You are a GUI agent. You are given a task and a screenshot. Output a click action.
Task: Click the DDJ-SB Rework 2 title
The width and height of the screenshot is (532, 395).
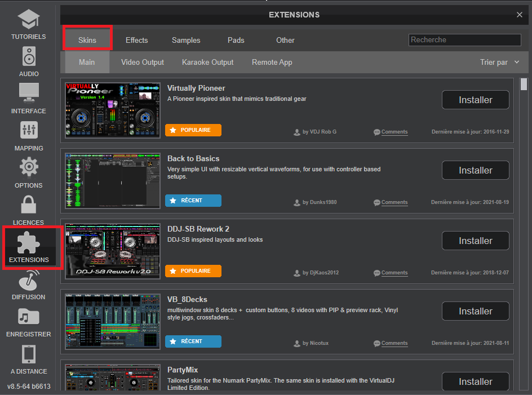pyautogui.click(x=198, y=229)
